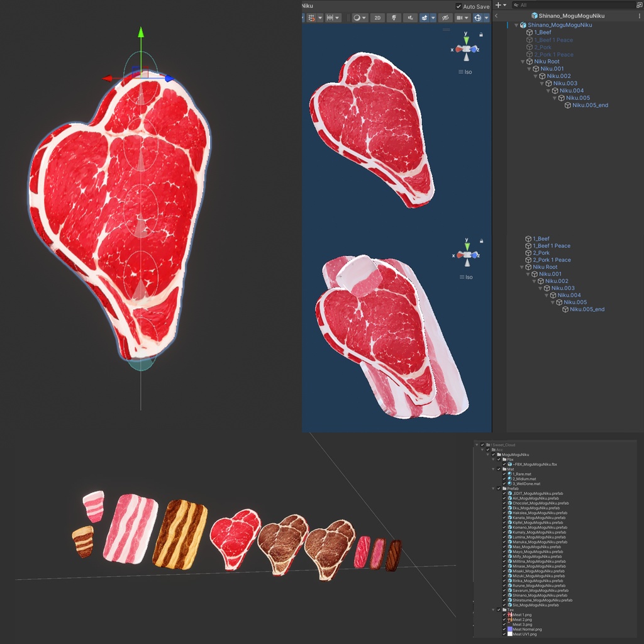
Task: Open the kebab menu beside Shinano_MoguMoguNiku header
Action: (x=640, y=16)
